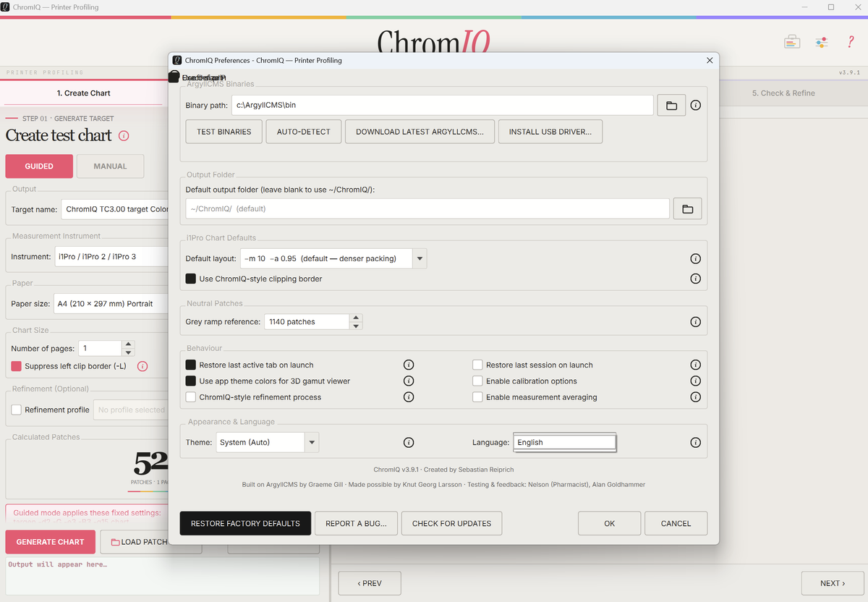The width and height of the screenshot is (868, 602).
Task: Click ChromIQ logo in Preferences title bar
Action: 177,61
